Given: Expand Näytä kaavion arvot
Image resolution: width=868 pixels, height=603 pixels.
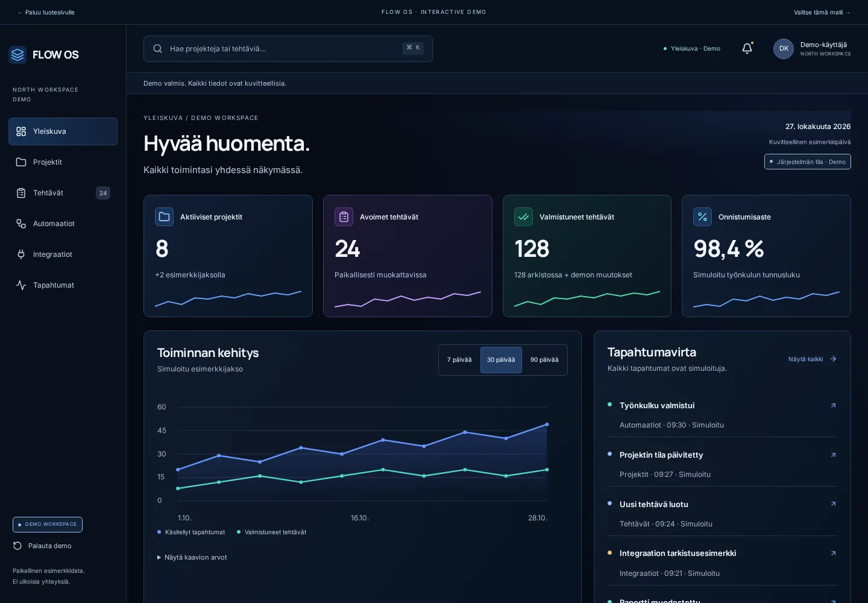Looking at the screenshot, I should [x=192, y=558].
